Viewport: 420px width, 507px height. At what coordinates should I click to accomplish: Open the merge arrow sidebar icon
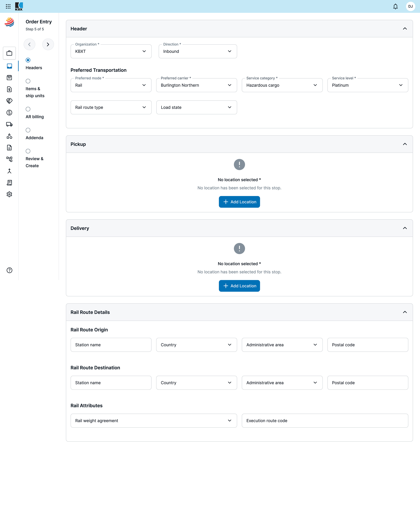tap(9, 171)
